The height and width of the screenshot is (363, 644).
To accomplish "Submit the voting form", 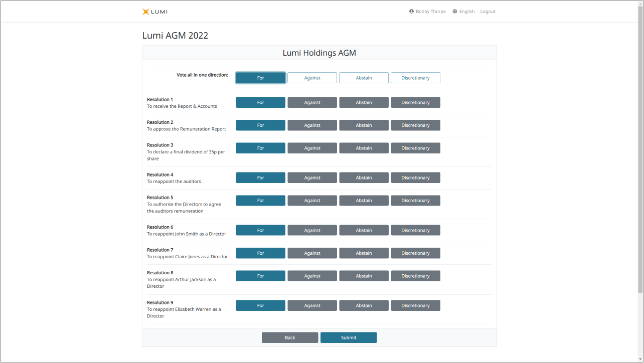I will (x=349, y=337).
